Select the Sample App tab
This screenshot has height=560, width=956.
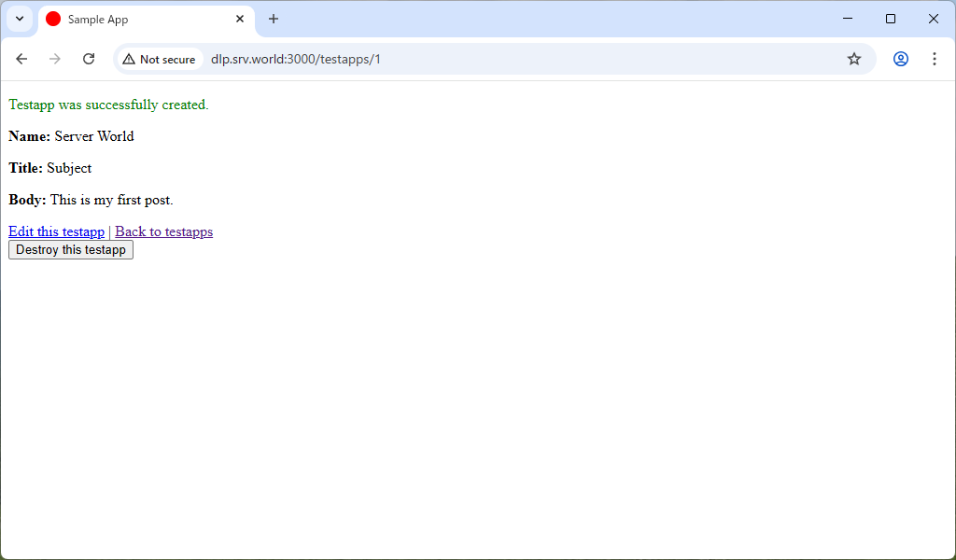click(x=131, y=20)
